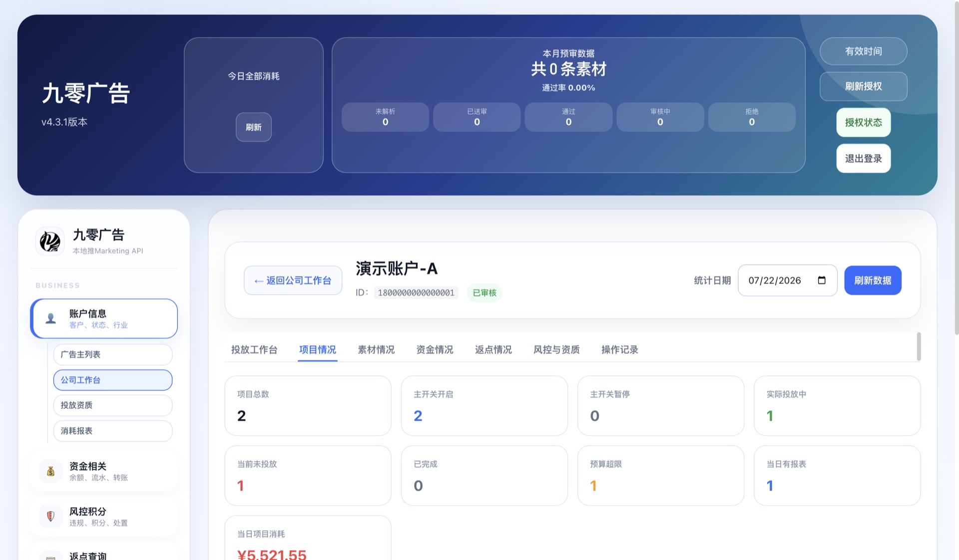Click the 通过率 0.00% text
The image size is (959, 560).
pos(568,88)
